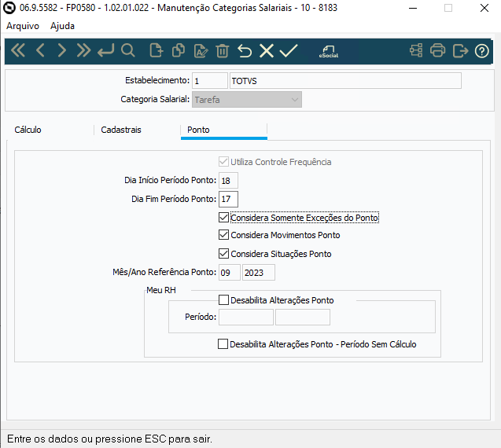
Task: Delete record with the trash icon
Action: point(223,51)
